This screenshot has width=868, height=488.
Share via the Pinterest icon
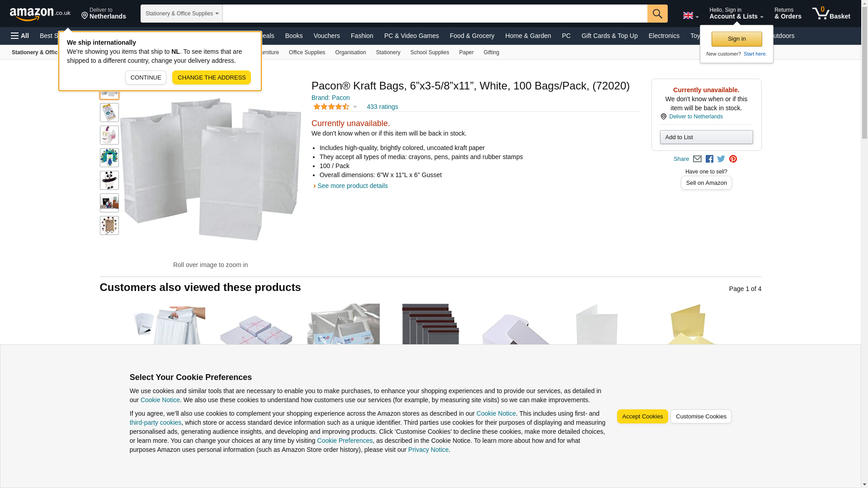pyautogui.click(x=733, y=159)
